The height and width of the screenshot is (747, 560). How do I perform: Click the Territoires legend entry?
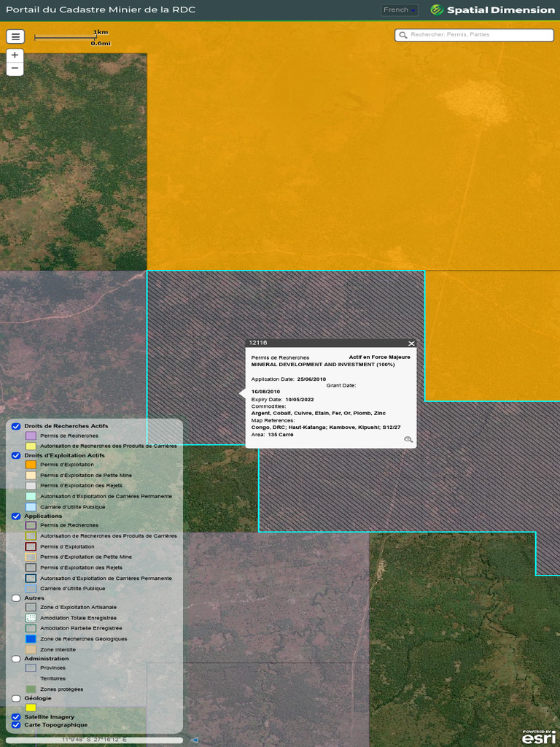click(x=52, y=679)
